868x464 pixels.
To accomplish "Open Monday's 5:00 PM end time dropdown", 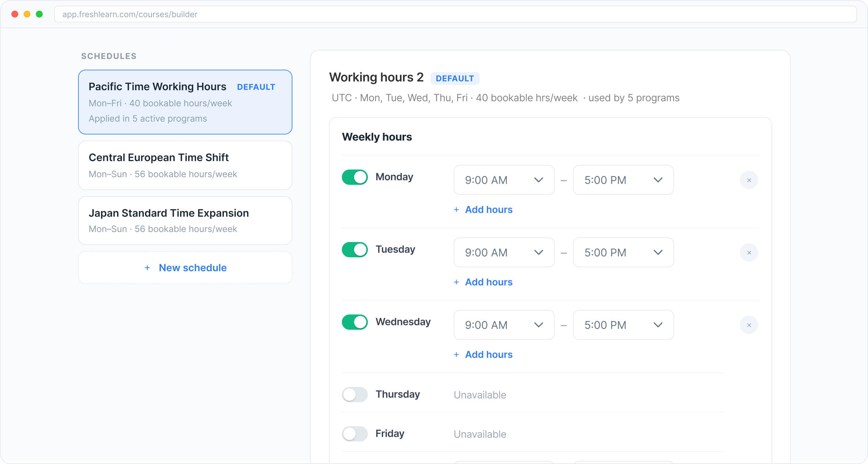I will [x=623, y=180].
